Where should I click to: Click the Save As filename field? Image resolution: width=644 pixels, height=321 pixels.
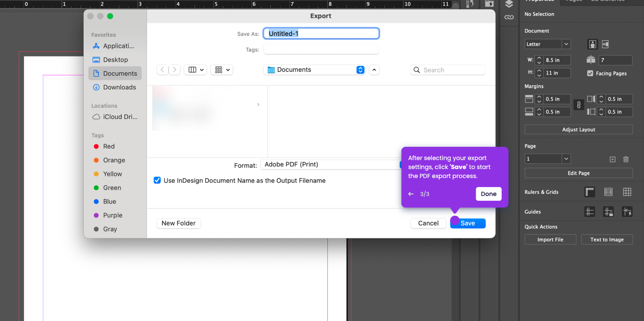[x=321, y=33]
